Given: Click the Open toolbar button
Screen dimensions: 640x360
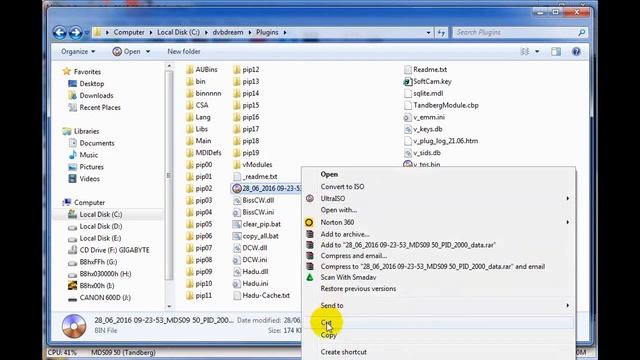Looking at the screenshot, I should click(x=127, y=51).
